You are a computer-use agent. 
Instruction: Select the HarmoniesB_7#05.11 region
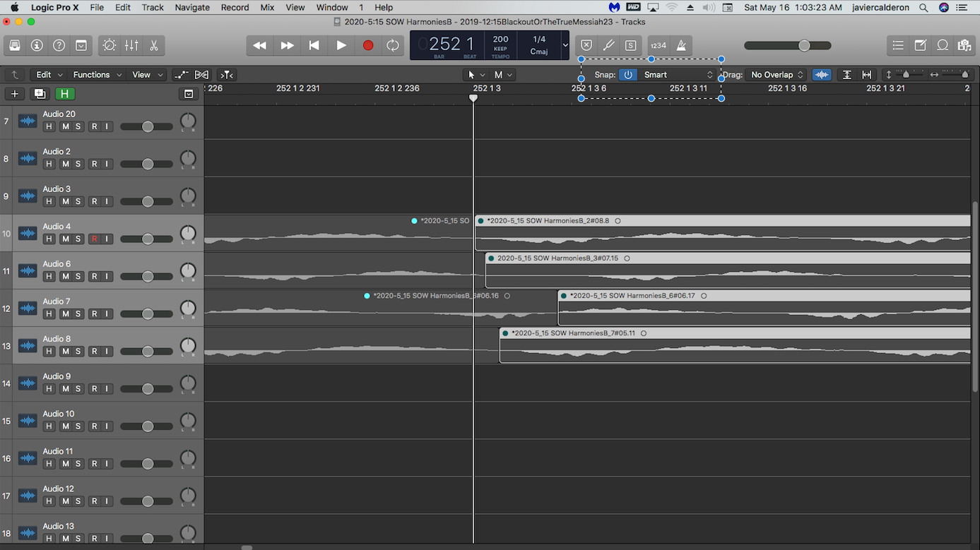pos(735,345)
